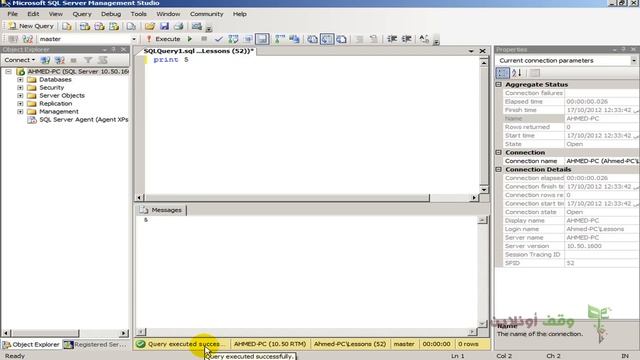Click the Results to File icon
Image resolution: width=640 pixels, height=360 pixels.
pyautogui.click(x=342, y=39)
